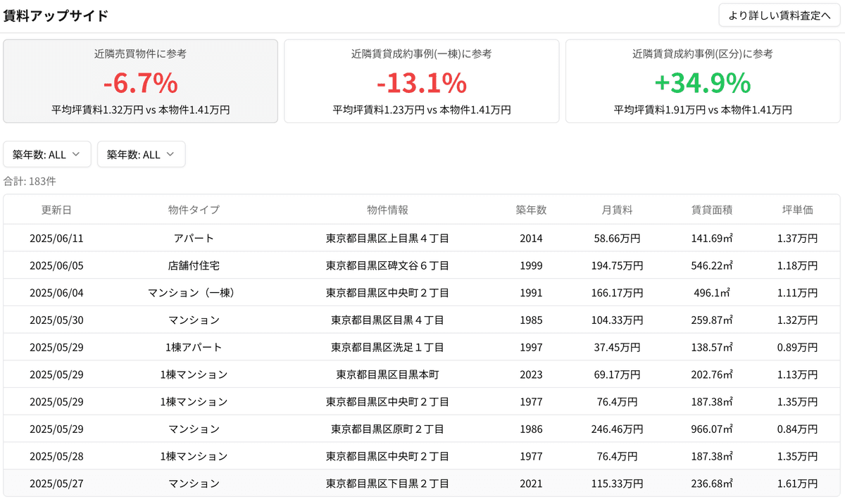Open the 下目黒２丁目 マンション listing
Screen dimensions: 845x504
(387, 484)
